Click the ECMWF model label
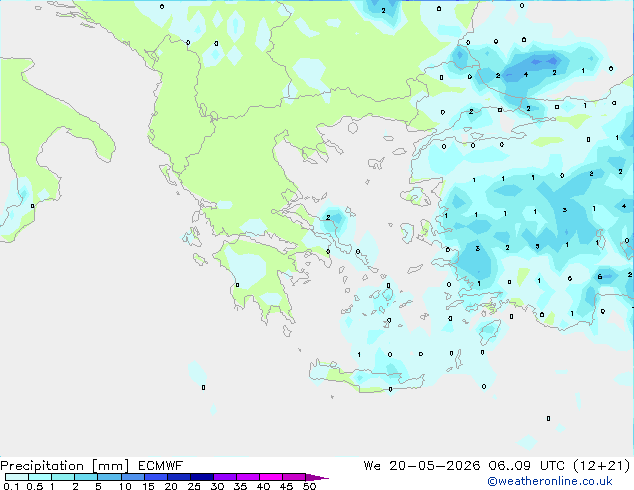Image resolution: width=634 pixels, height=490 pixels. pyautogui.click(x=161, y=466)
